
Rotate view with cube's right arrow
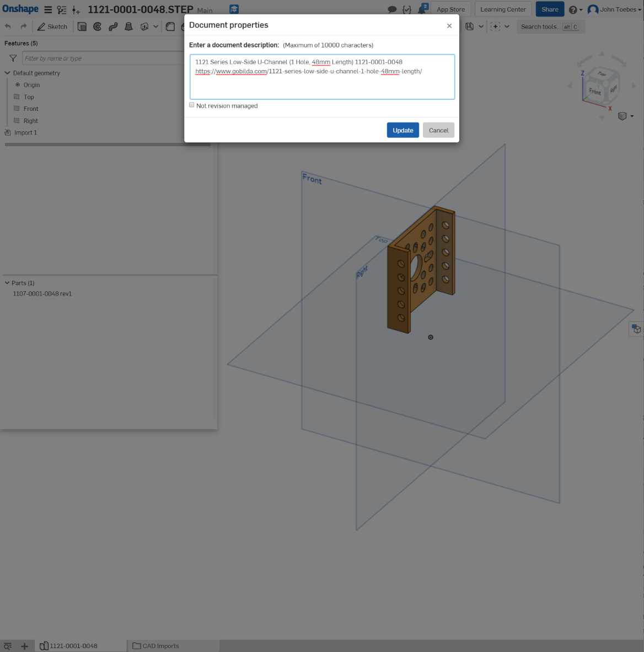(x=634, y=85)
